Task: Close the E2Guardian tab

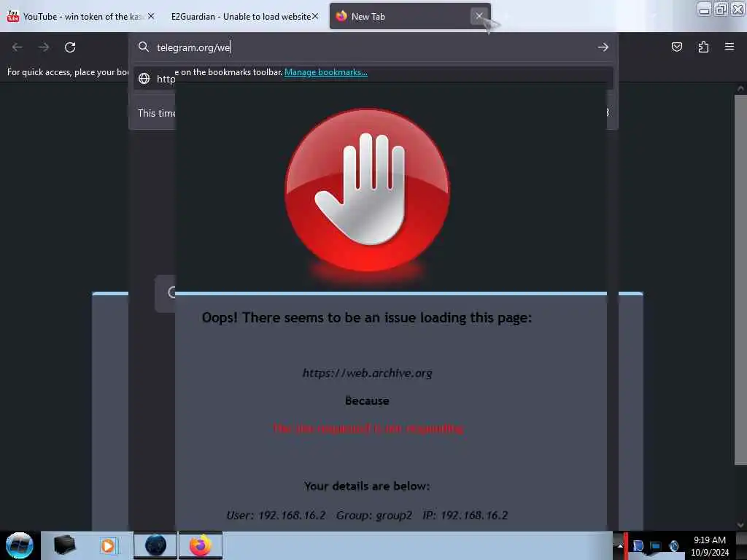Action: [315, 16]
